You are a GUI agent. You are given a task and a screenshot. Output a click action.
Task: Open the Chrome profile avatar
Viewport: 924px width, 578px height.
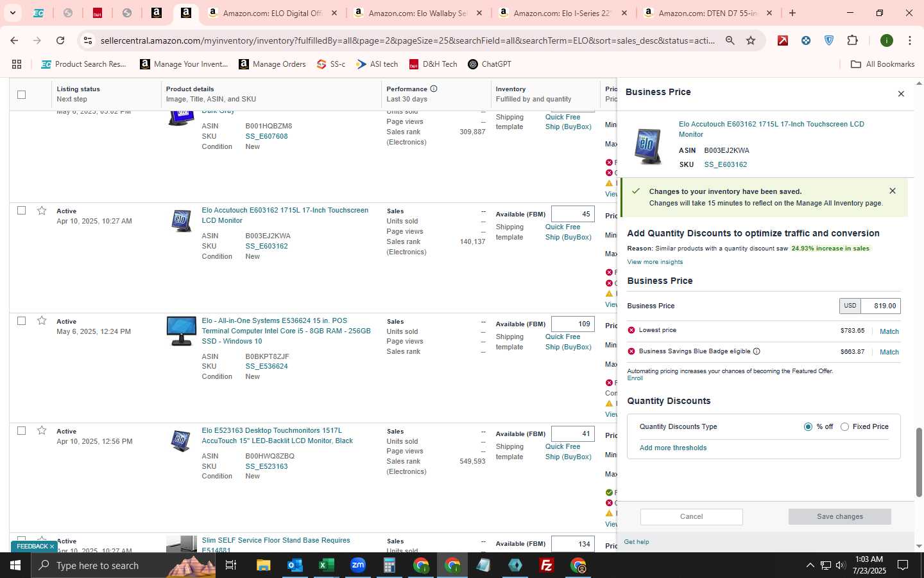point(887,40)
